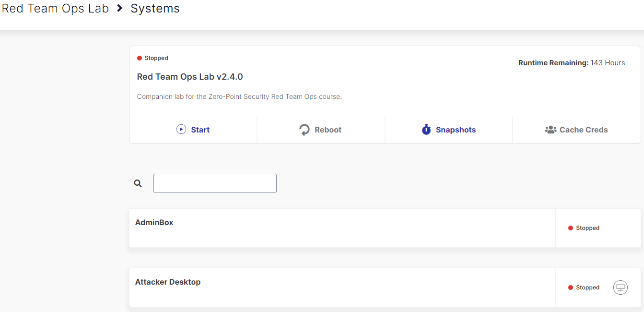The width and height of the screenshot is (644, 312).
Task: Select the Attacker Desktop system name
Action: coord(168,282)
